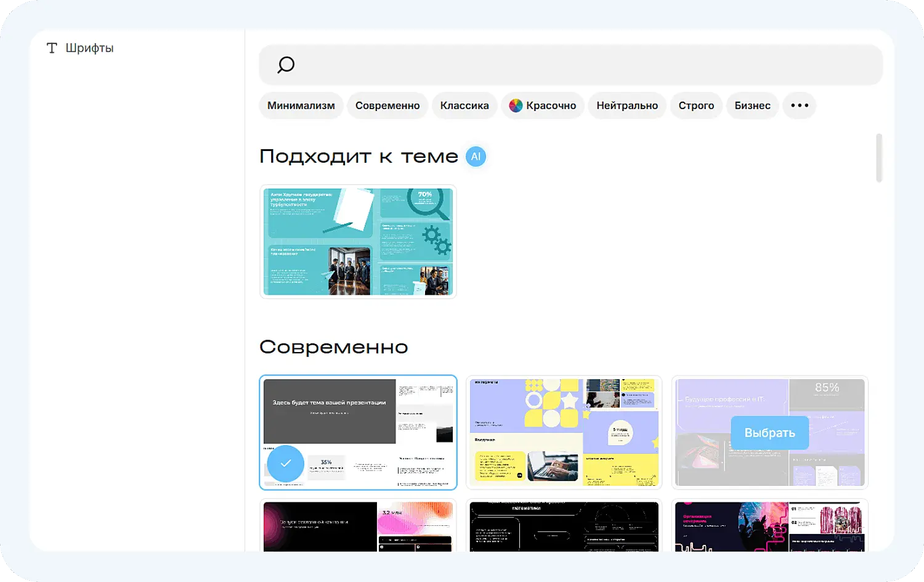Choose the Красочно filter chip
Image resolution: width=924 pixels, height=582 pixels.
(543, 105)
